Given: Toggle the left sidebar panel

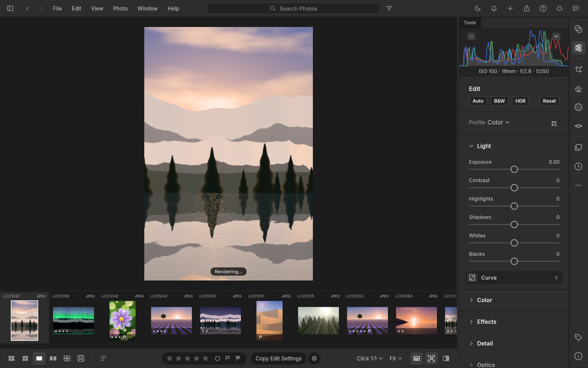Looking at the screenshot, I should pyautogui.click(x=10, y=9).
